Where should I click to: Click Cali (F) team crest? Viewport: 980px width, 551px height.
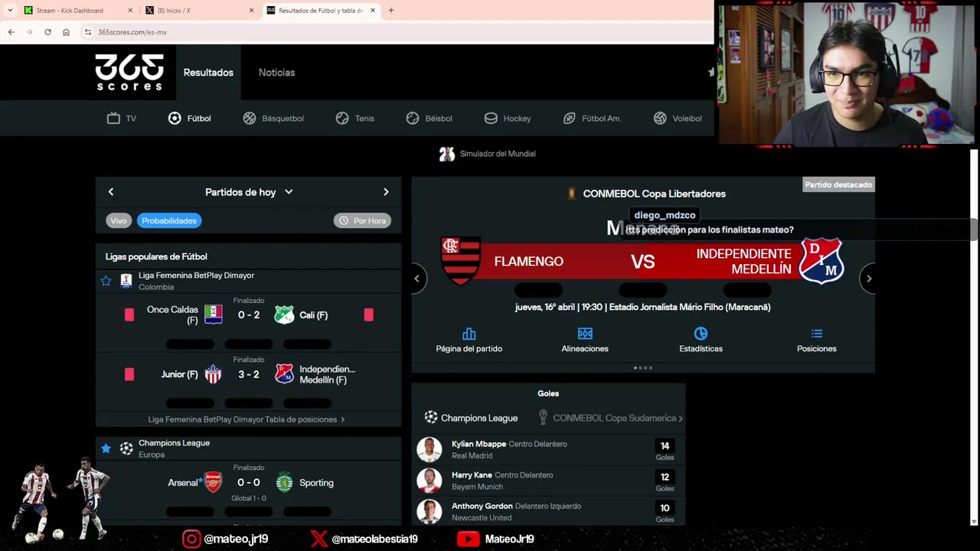click(x=284, y=315)
